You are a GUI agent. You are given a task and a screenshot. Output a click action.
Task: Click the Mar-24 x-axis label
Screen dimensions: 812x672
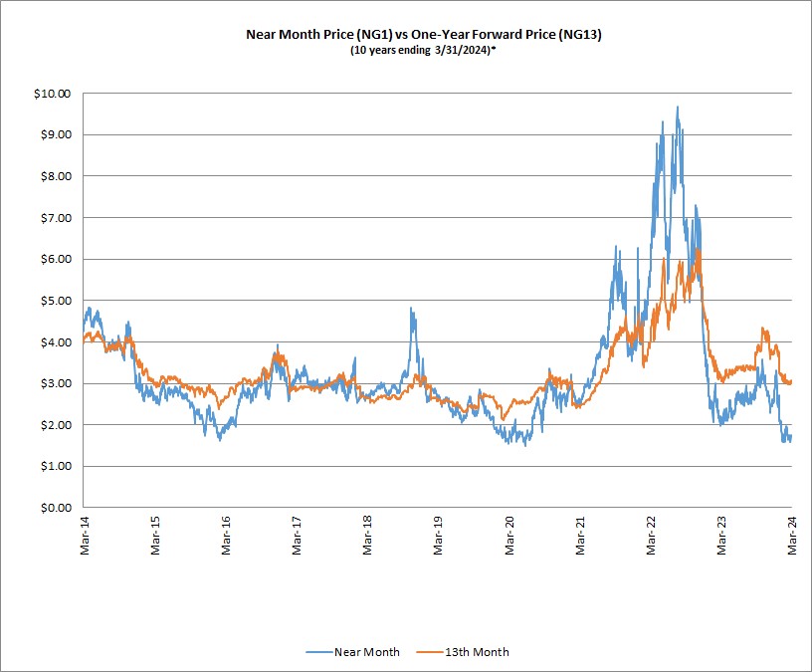792,536
